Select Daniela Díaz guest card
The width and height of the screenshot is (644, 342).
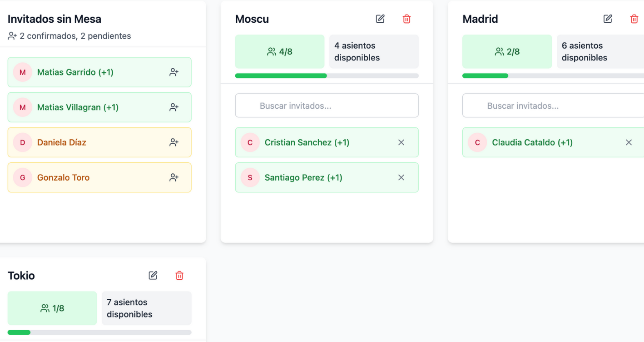pyautogui.click(x=99, y=142)
